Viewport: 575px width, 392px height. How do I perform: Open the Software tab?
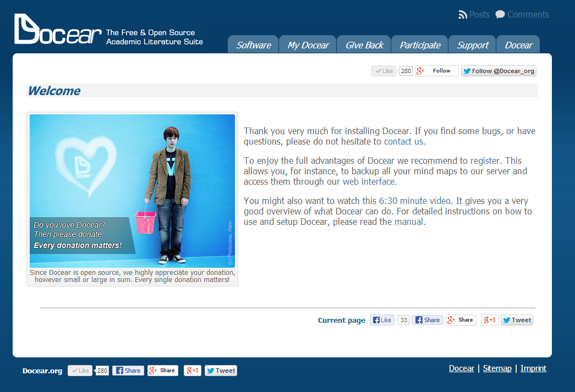[x=254, y=45]
